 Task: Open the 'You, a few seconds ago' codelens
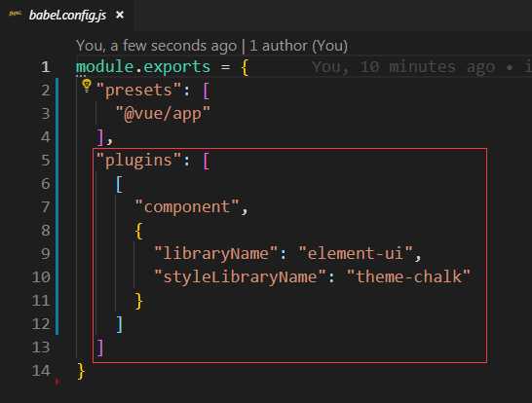[x=157, y=46]
